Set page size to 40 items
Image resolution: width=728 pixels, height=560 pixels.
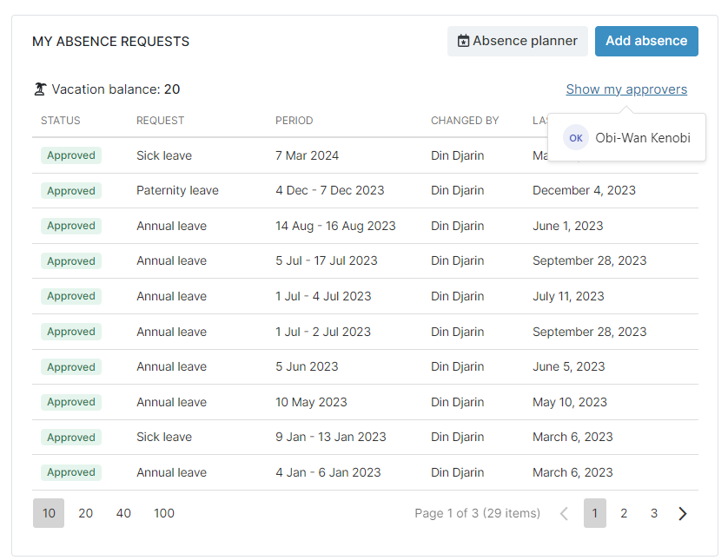point(123,513)
